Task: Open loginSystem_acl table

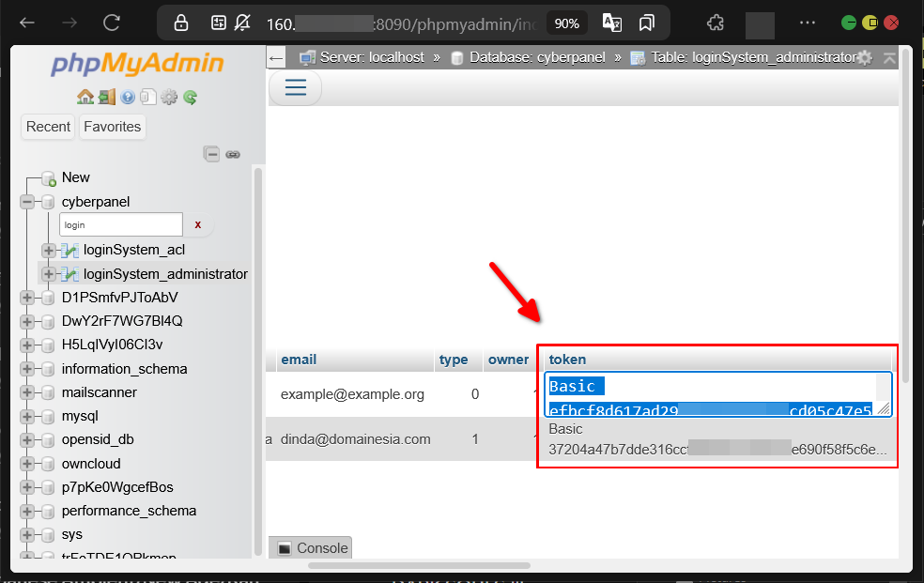Action: [134, 251]
